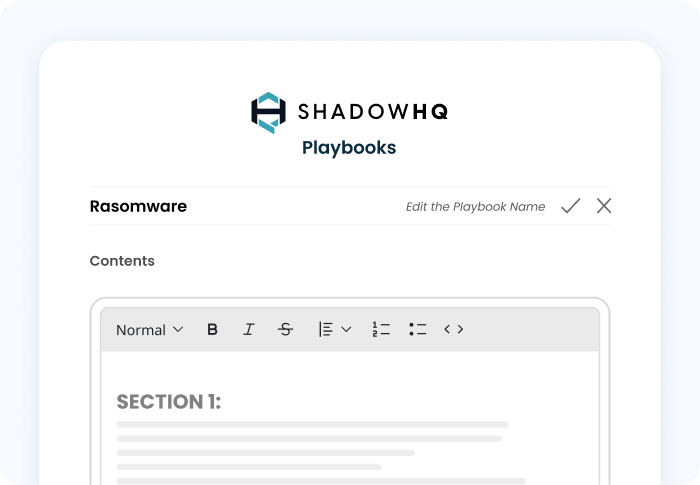Toggle italic formatting
This screenshot has width=700, height=485.
(x=249, y=330)
